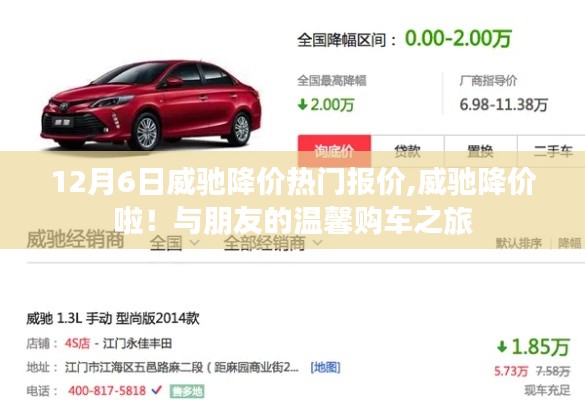
Task: Open the 置换 tab
Action: (x=481, y=151)
